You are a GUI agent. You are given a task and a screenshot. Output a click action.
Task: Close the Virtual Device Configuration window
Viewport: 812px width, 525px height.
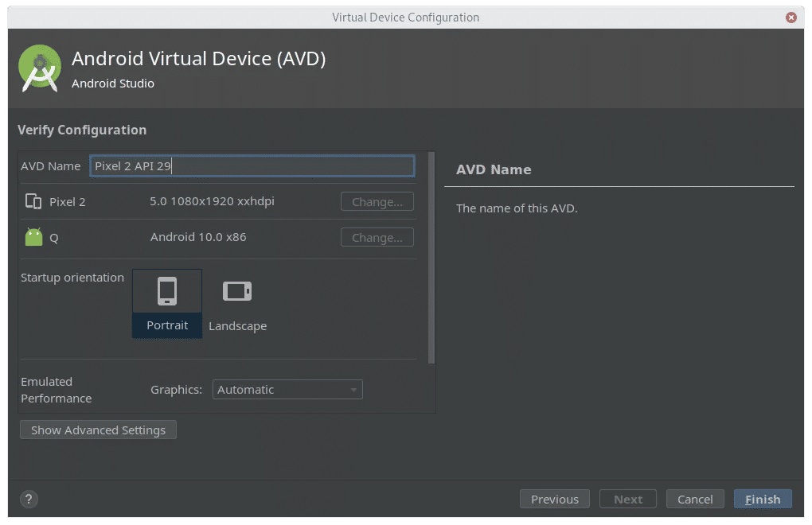pos(791,17)
